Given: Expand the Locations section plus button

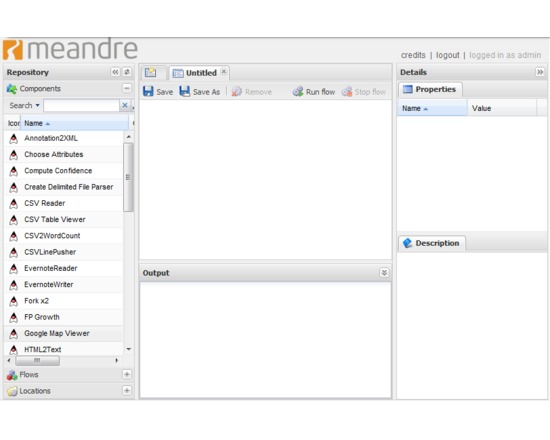Looking at the screenshot, I should pyautogui.click(x=127, y=391).
